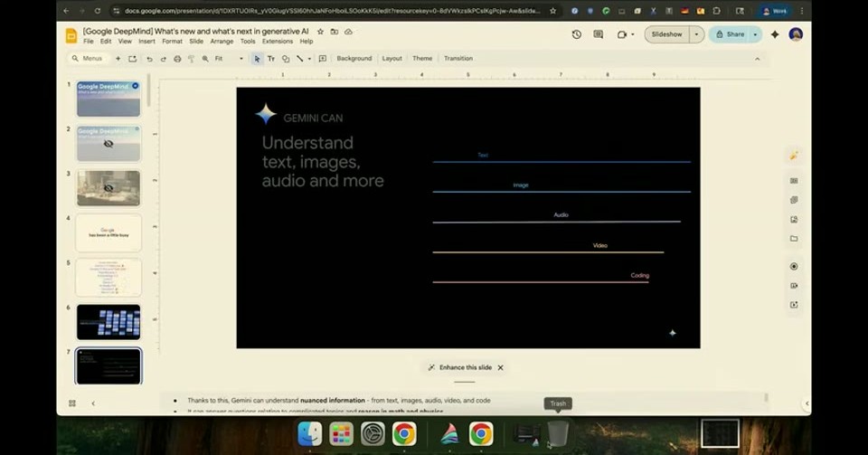Select the Line tool
Screen dimensions: 868x455
300,59
